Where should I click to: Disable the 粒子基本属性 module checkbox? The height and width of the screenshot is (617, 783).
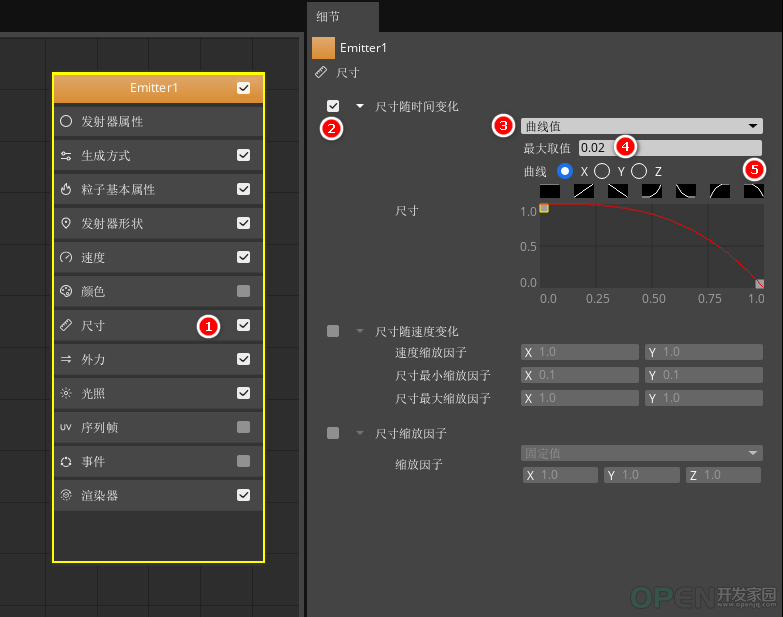243,189
